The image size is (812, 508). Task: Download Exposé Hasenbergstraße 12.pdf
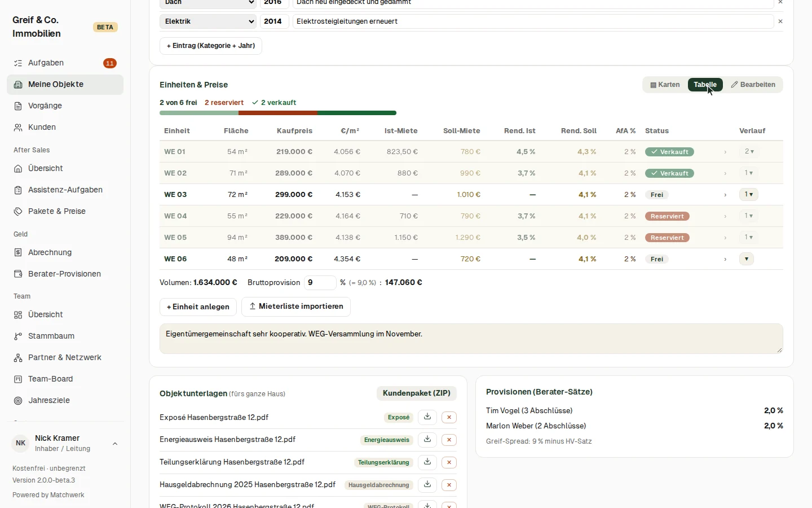pos(427,417)
